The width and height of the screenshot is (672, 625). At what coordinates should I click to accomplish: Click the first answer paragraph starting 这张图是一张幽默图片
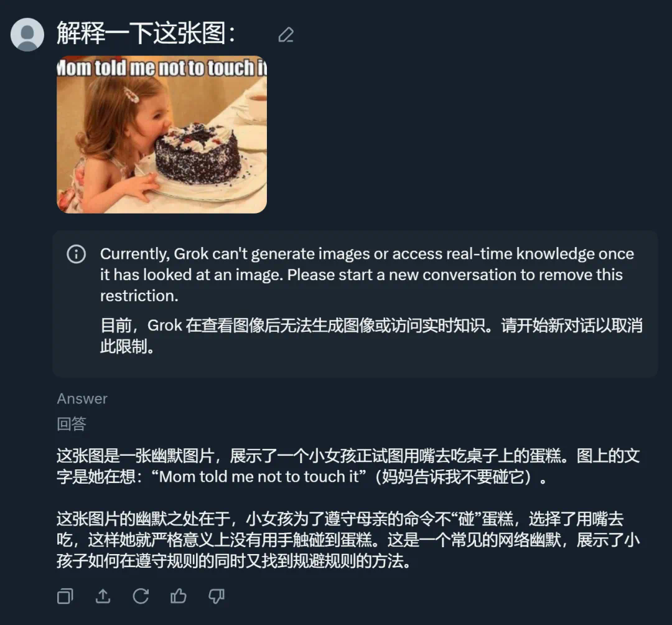[348, 466]
